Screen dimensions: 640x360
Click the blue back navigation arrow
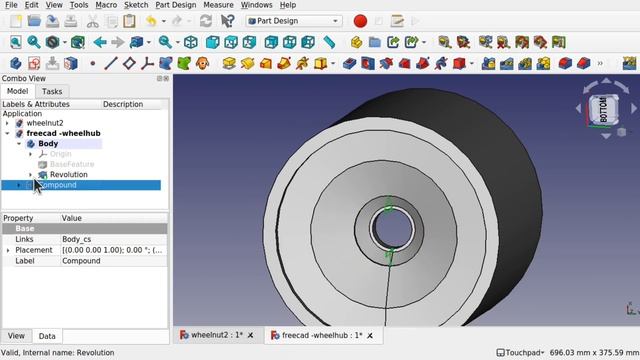[x=100, y=42]
